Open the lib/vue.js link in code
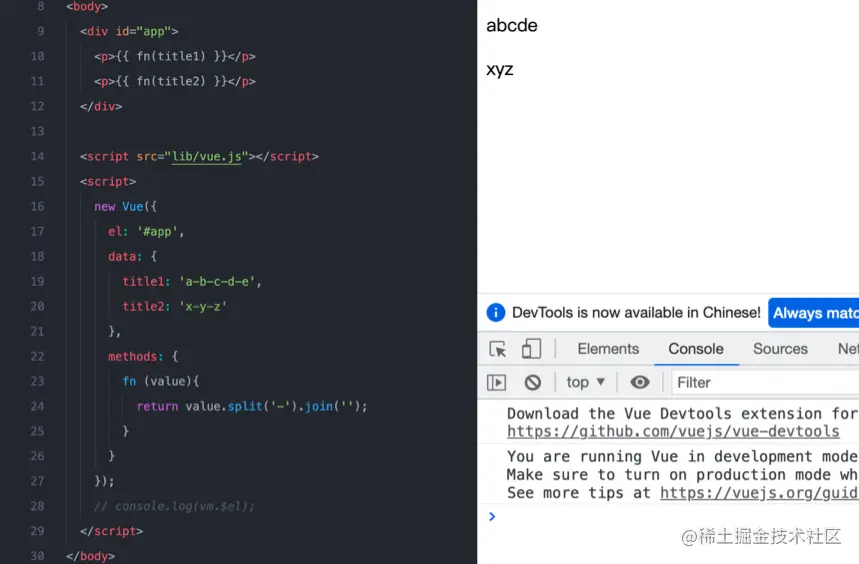 tap(207, 157)
